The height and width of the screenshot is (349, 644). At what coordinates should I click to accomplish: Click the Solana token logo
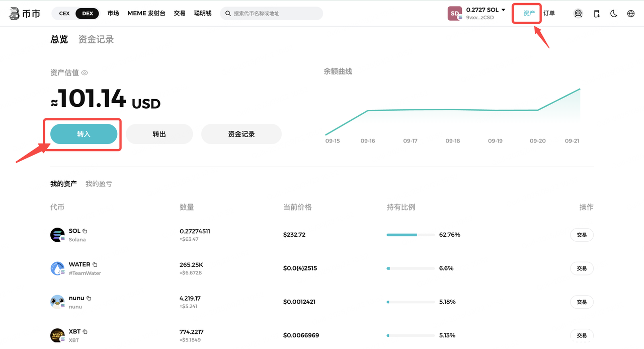57,235
